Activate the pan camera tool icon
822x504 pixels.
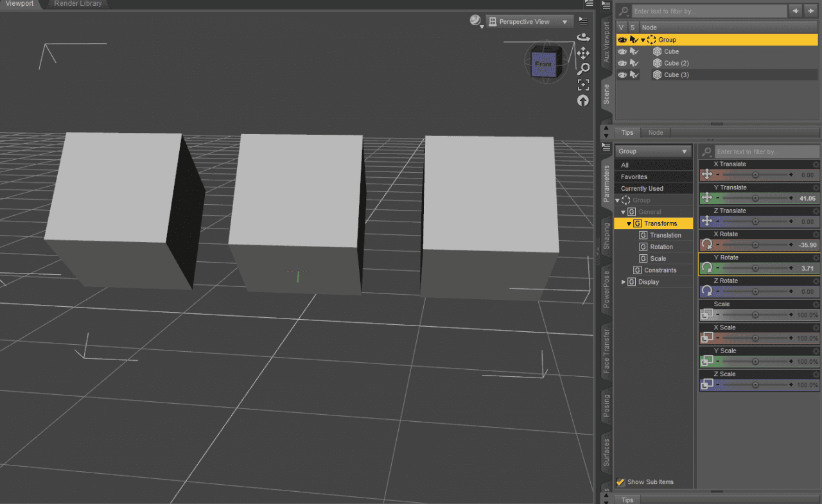tap(583, 53)
